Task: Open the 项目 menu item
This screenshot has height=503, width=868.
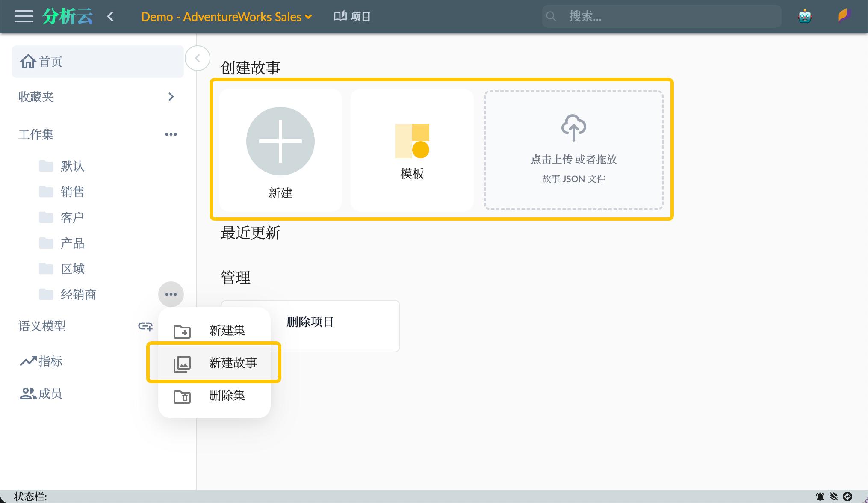Action: coord(351,16)
